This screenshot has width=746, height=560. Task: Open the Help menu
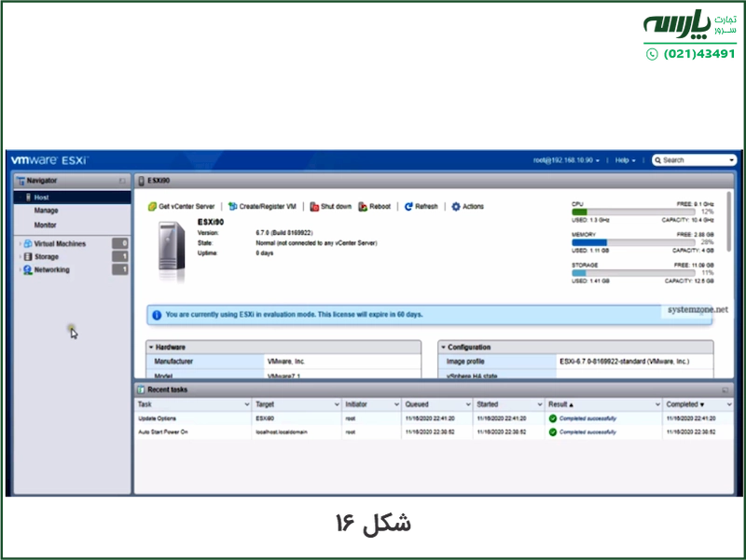click(625, 160)
